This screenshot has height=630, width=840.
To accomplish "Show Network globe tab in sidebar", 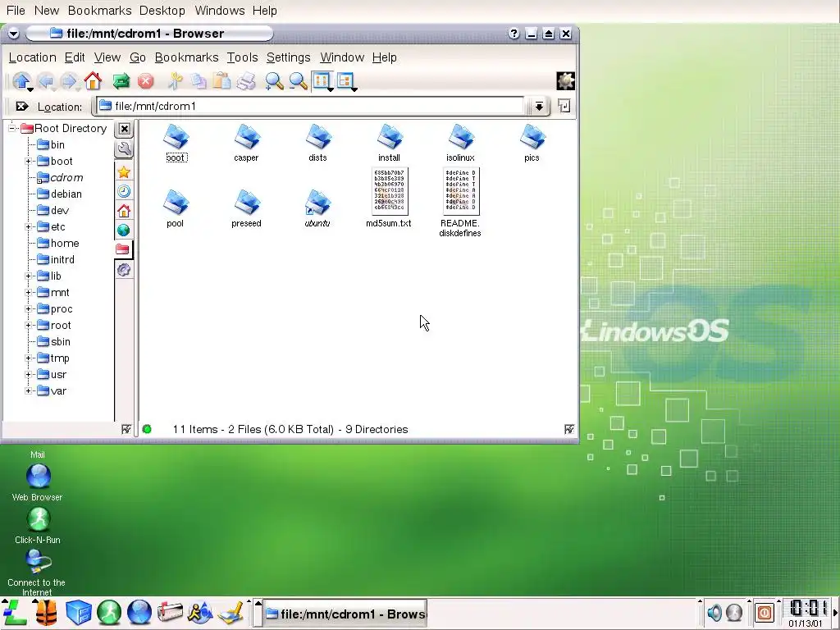I will coord(124,230).
